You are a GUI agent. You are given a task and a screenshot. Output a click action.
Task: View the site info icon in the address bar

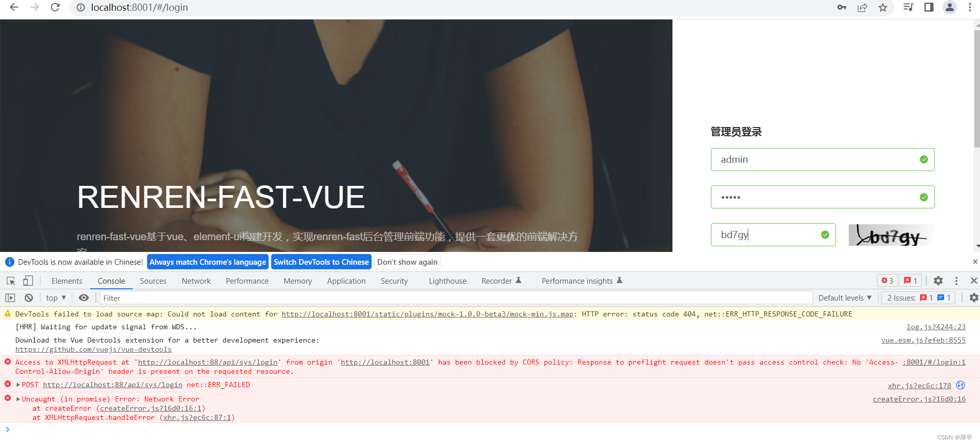(x=80, y=7)
